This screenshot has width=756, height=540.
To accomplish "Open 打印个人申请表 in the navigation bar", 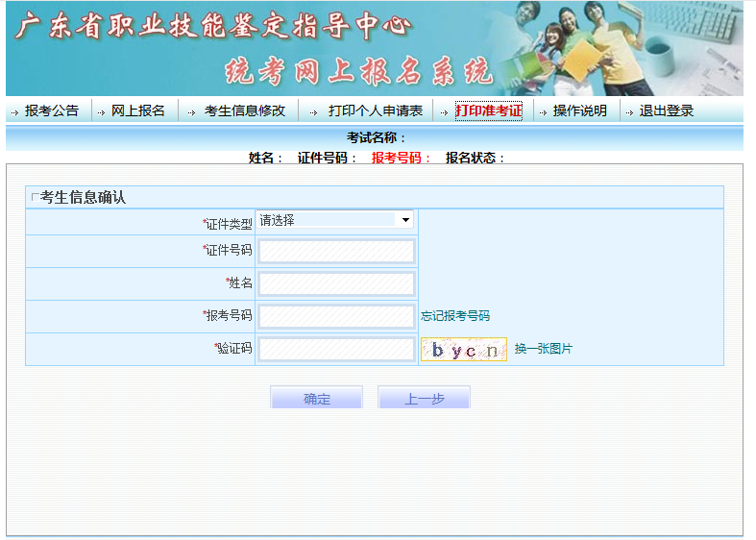I will [375, 110].
